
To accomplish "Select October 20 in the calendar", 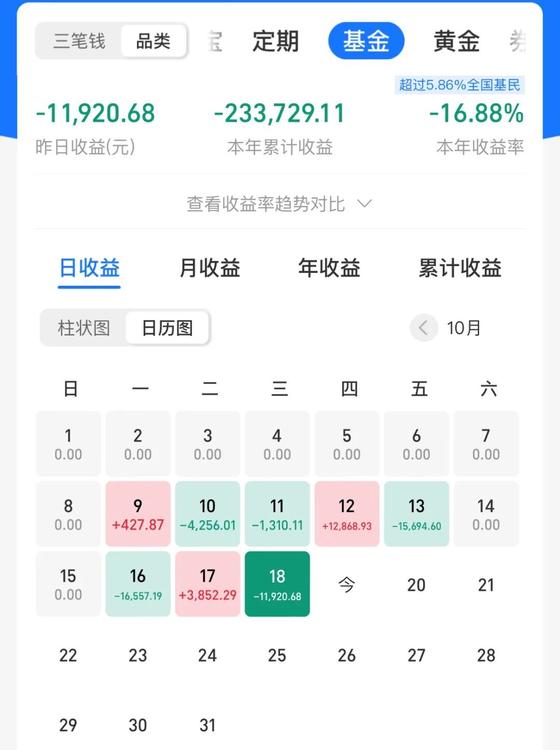I will point(416,585).
